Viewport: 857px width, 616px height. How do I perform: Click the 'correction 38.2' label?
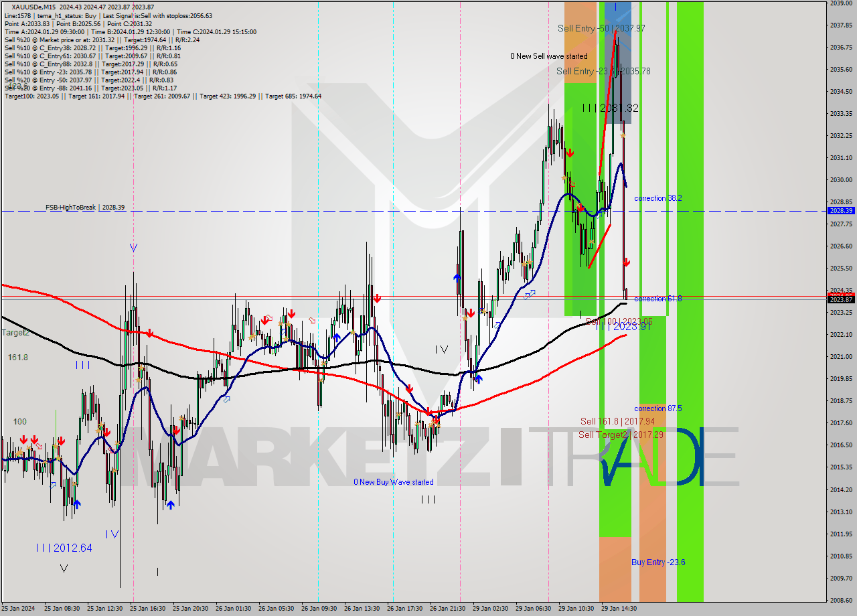click(658, 198)
